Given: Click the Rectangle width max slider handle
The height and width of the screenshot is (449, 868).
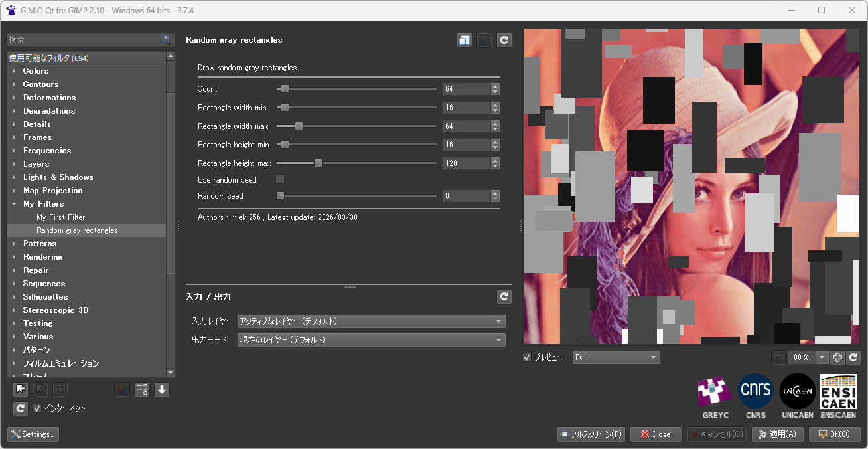Looking at the screenshot, I should tap(299, 126).
